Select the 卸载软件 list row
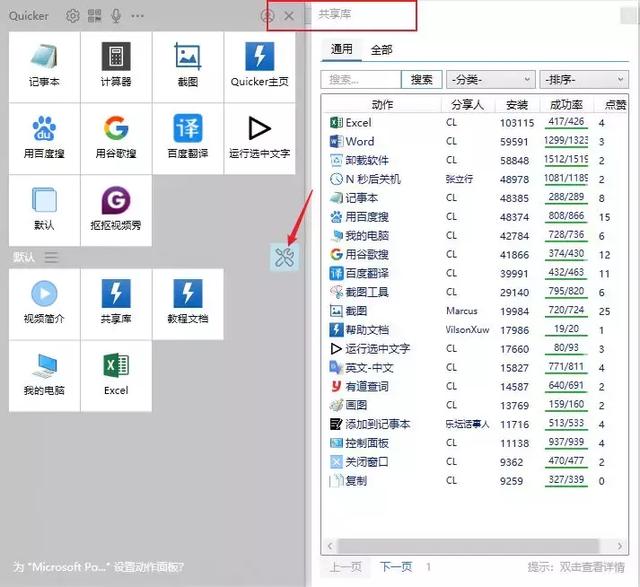The width and height of the screenshot is (640, 587). [x=475, y=160]
